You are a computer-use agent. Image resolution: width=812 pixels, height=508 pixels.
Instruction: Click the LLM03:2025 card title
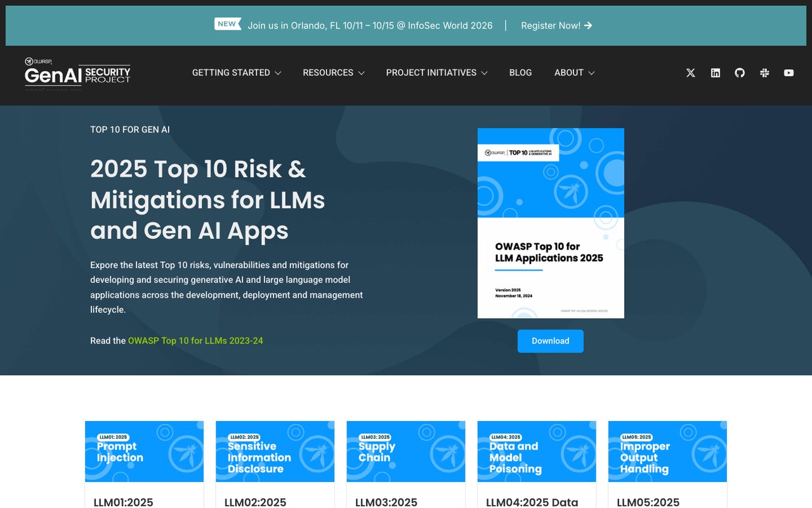(386, 502)
